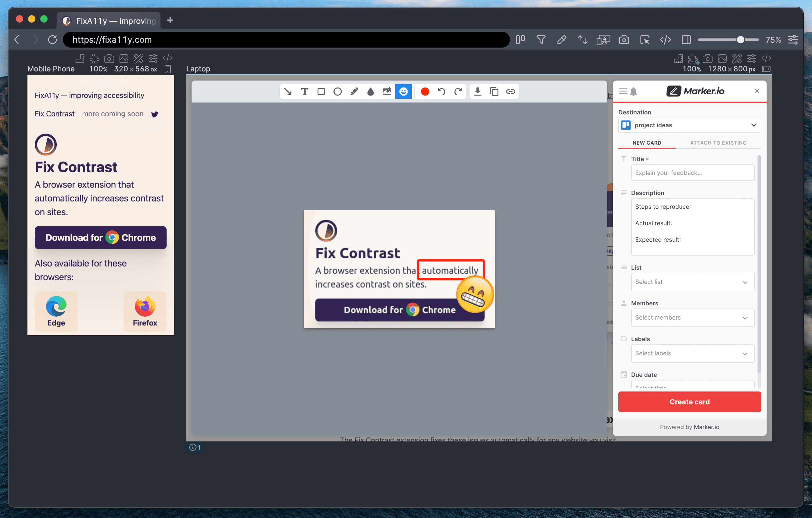Take a screenshot of the Mobile Phone pane
Viewport: 812px width, 518px height.
(x=109, y=59)
